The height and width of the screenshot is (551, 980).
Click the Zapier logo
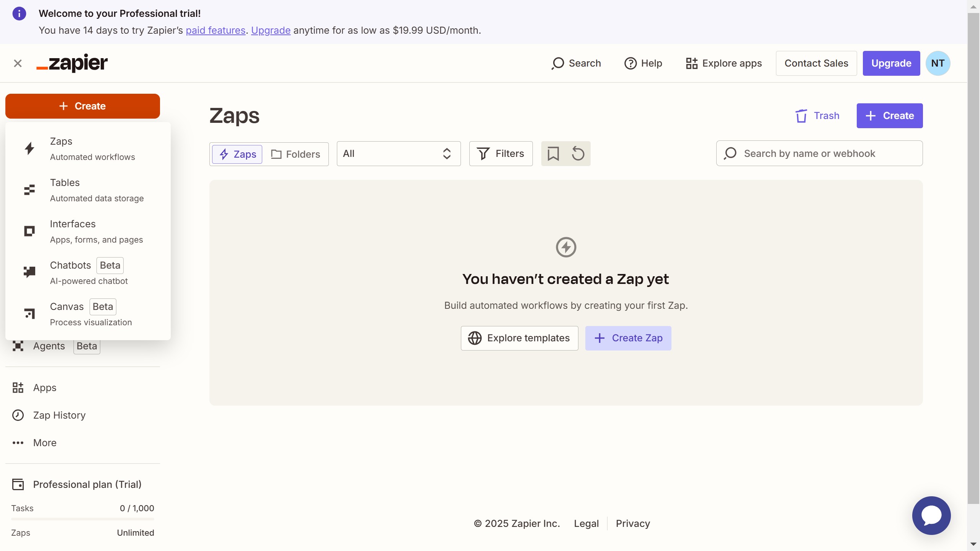[x=72, y=63]
